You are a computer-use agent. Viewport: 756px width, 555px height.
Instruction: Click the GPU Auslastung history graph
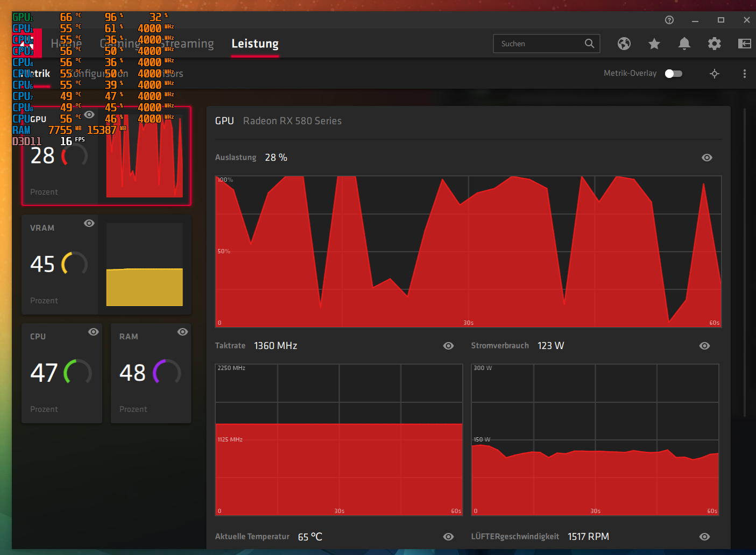tap(468, 251)
